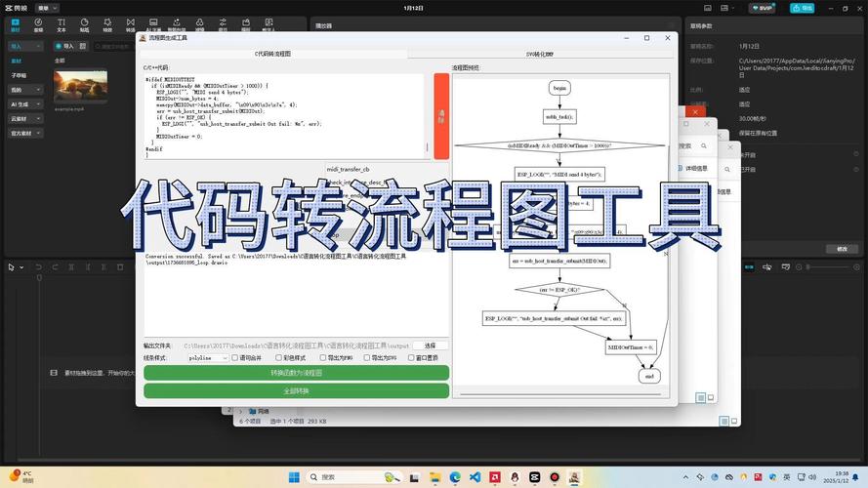This screenshot has width=868, height=488.
Task: Open the Transitions (转场) panel icon
Action: coord(131,25)
